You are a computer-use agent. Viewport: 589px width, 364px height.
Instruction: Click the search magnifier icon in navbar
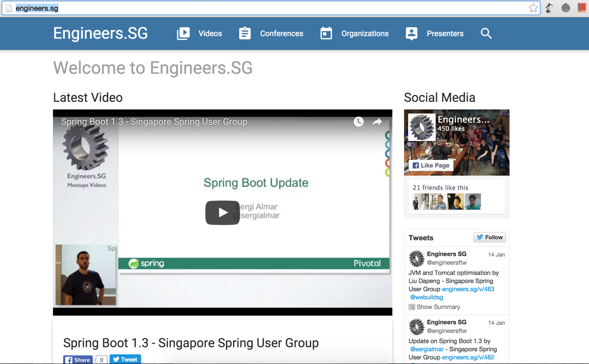486,34
